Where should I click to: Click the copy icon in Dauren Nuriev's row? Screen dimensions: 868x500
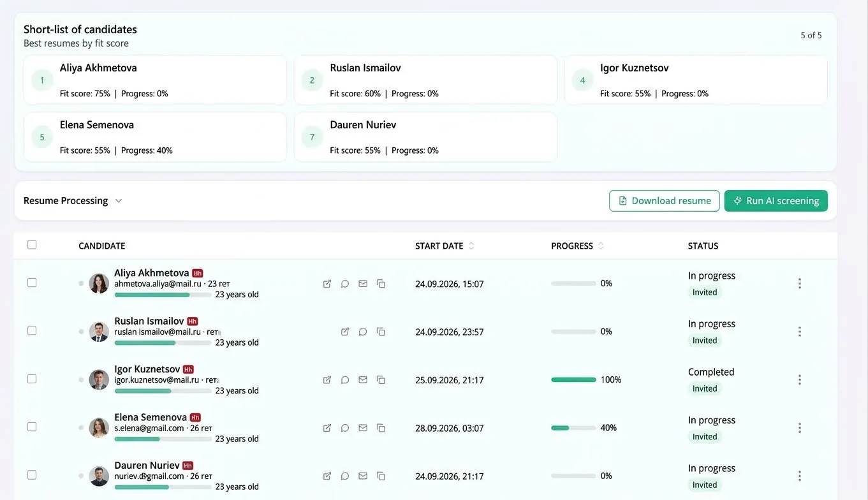(x=381, y=476)
